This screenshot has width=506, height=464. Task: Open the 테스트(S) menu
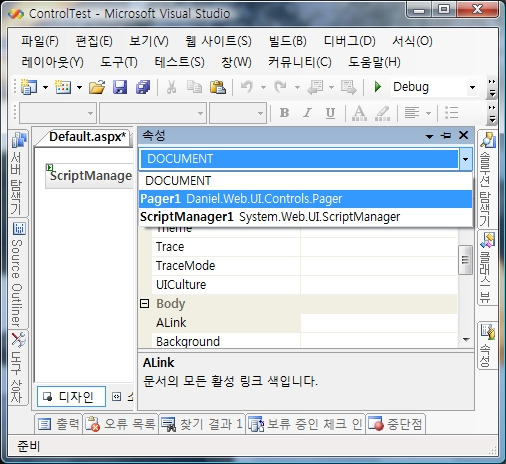(179, 62)
